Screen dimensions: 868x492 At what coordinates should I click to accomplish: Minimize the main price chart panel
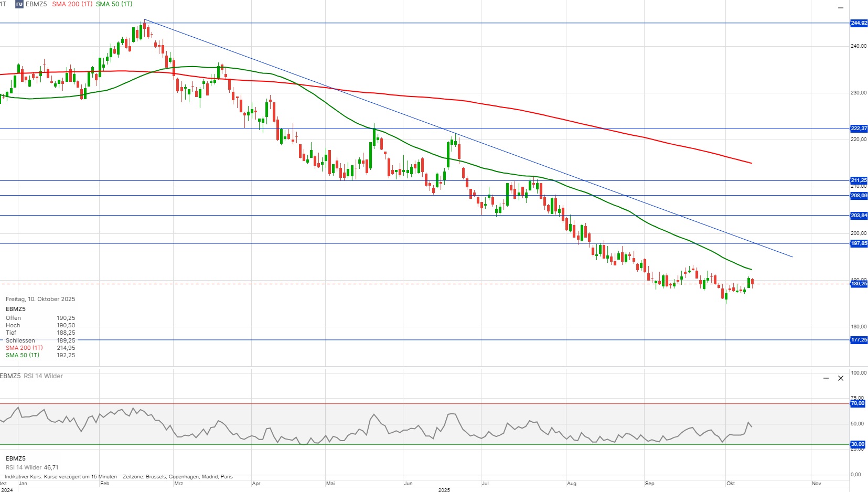click(x=841, y=8)
